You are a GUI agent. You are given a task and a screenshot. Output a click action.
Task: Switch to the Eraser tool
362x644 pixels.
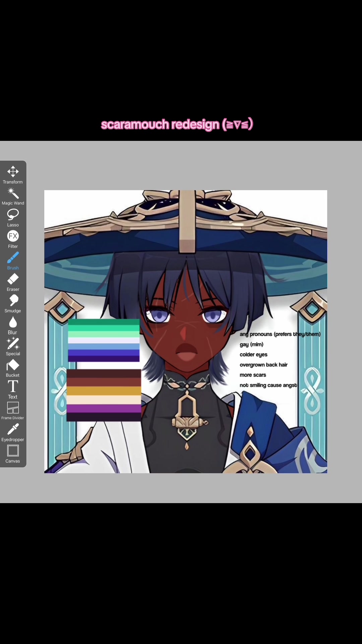(13, 282)
